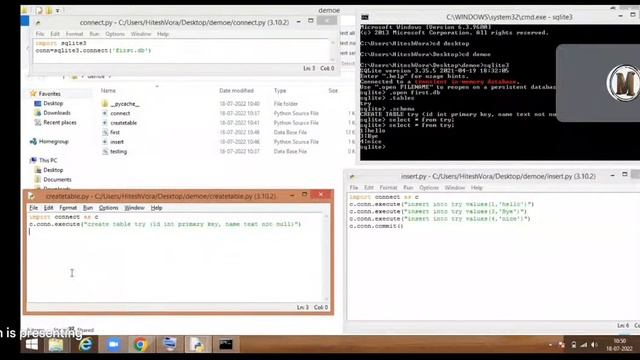
Task: Click inside the insert.py code editor area
Action: (x=493, y=257)
